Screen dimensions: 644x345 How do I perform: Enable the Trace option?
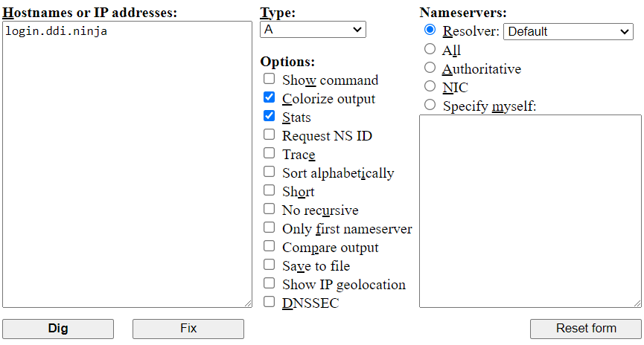coord(269,153)
